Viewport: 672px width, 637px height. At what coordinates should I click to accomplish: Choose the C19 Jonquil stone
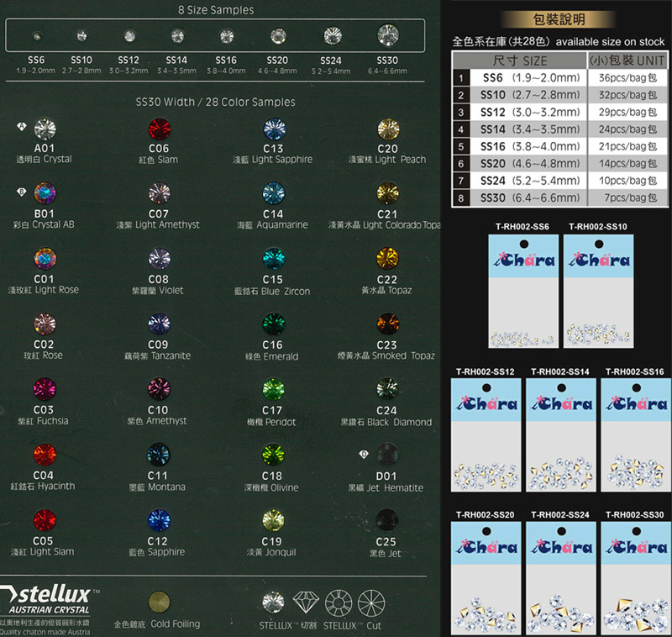point(273,520)
